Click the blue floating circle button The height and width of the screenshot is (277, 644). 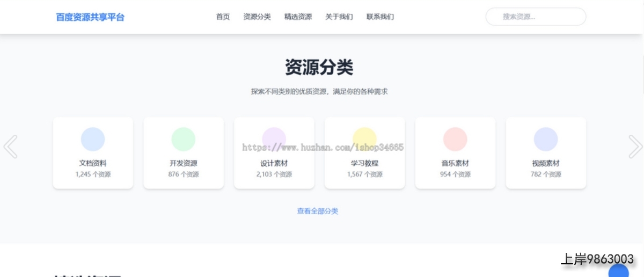click(x=618, y=272)
